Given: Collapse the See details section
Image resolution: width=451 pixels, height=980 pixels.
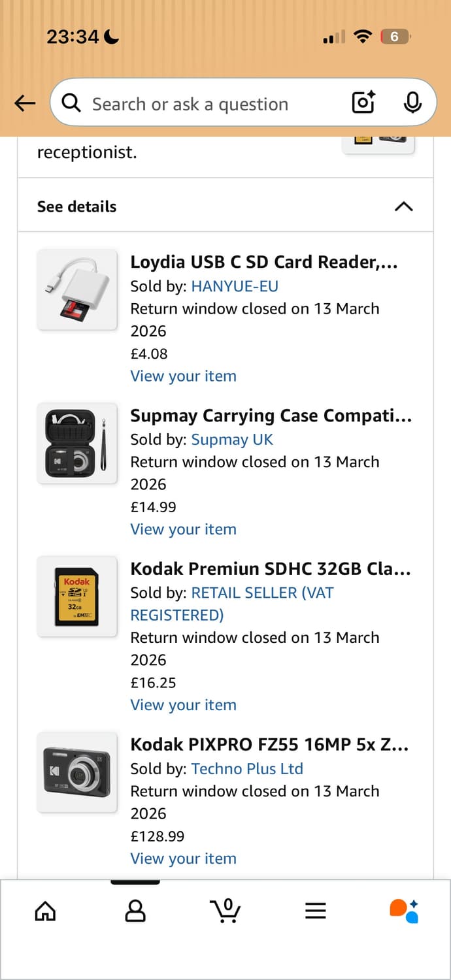Looking at the screenshot, I should pyautogui.click(x=403, y=206).
